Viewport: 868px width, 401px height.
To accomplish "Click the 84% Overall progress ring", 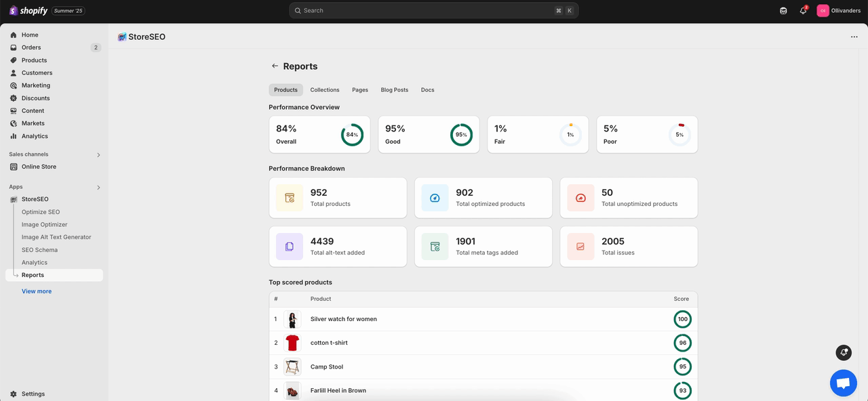I will 352,135.
